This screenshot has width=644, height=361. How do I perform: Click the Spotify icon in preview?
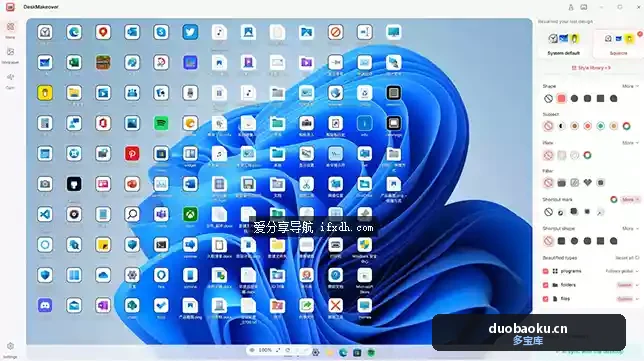pos(161,123)
